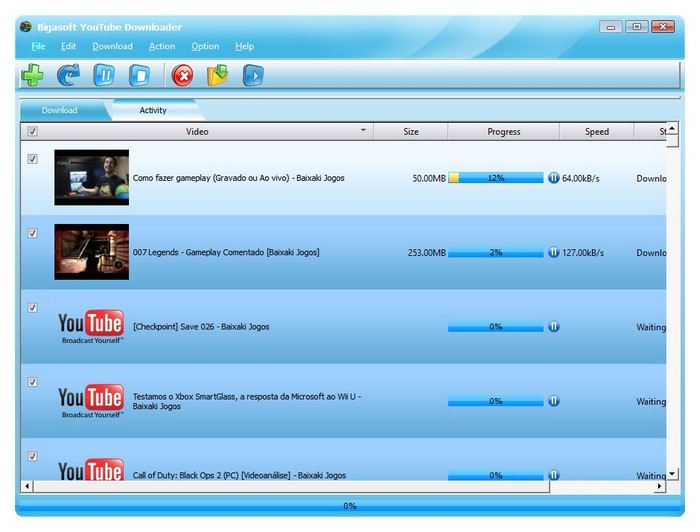Click the red delete X toolbar icon
The width and height of the screenshot is (700, 532).
pyautogui.click(x=183, y=75)
